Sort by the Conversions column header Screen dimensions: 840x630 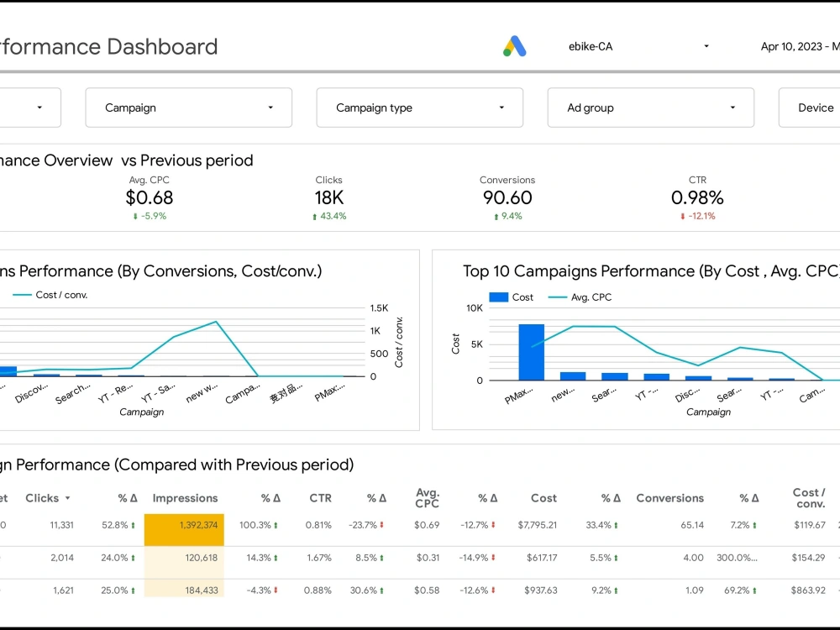coord(669,498)
